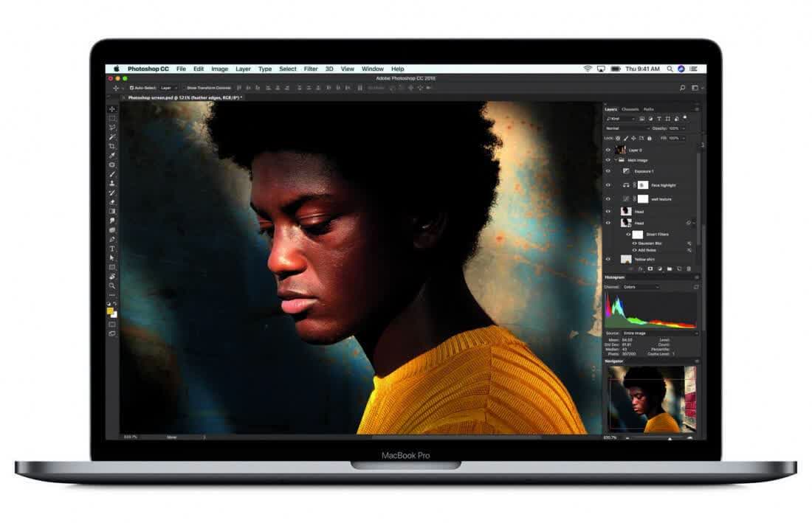Open the Select menu

[x=288, y=69]
